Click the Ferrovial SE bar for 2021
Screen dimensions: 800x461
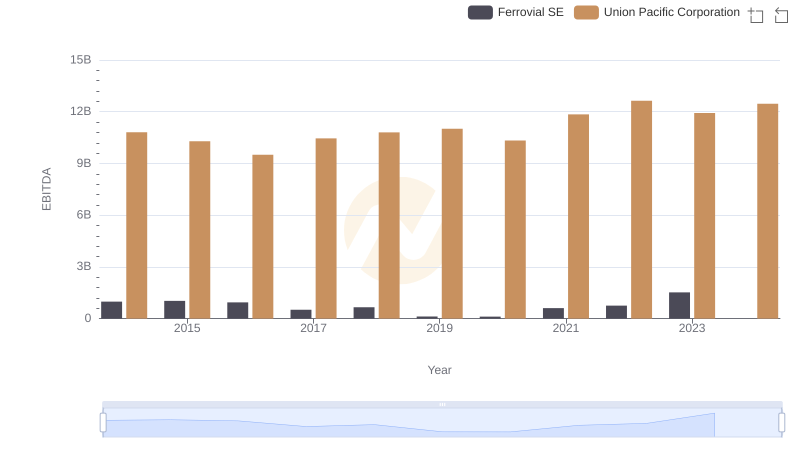click(x=554, y=313)
